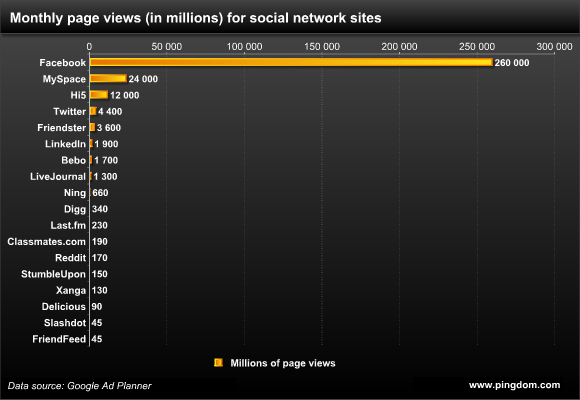This screenshot has height=400, width=580.
Task: Click the '12 000' value beside Hi5
Action: [125, 95]
